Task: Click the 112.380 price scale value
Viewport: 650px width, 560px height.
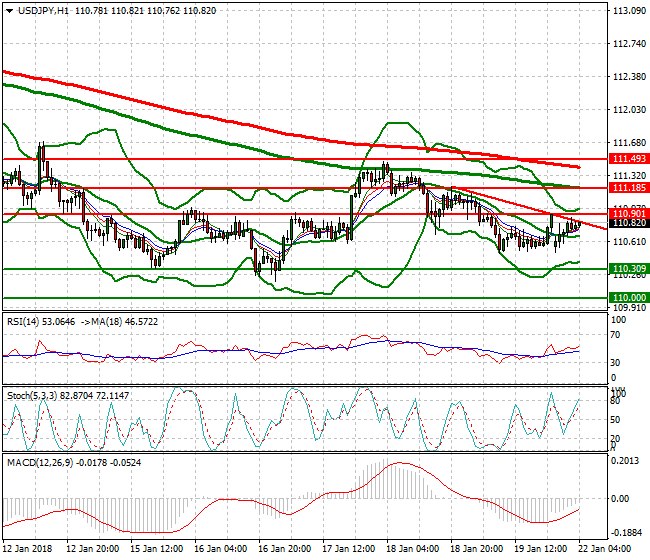Action: [x=629, y=77]
